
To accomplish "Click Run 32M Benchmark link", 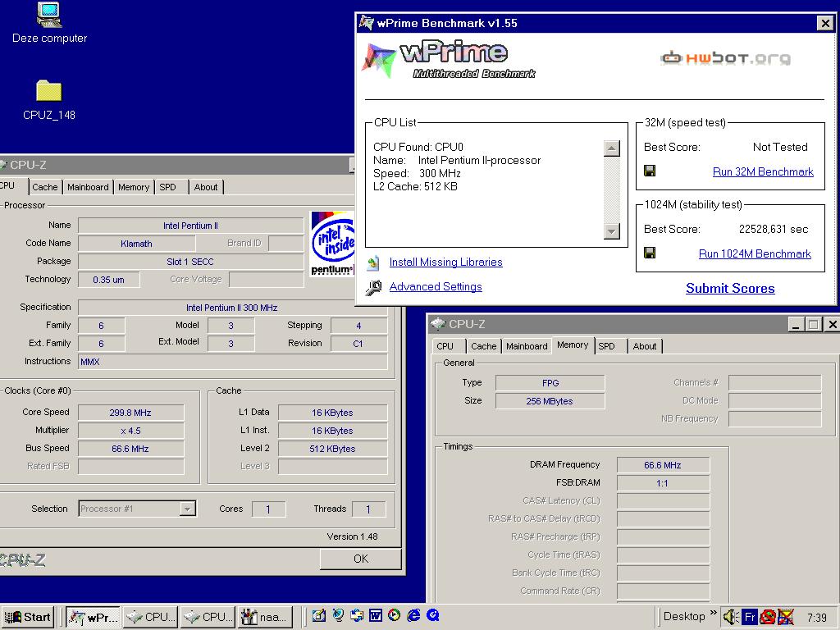I will (763, 172).
